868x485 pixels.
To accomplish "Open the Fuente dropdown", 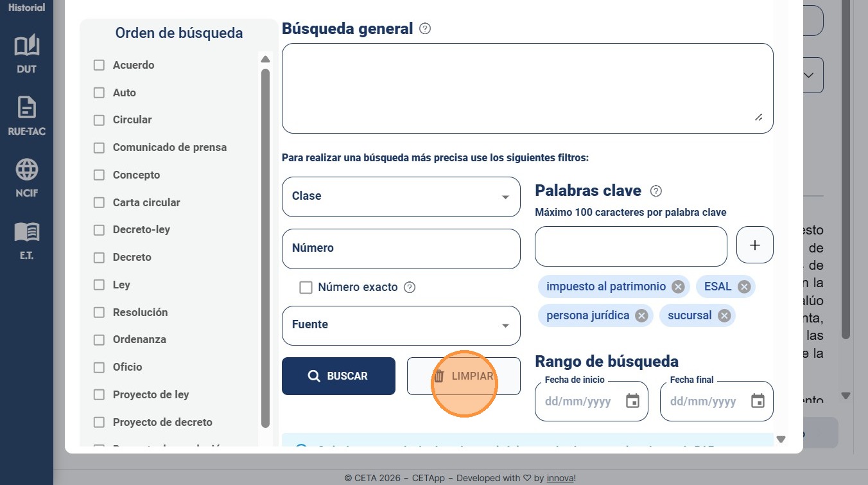I will (401, 325).
